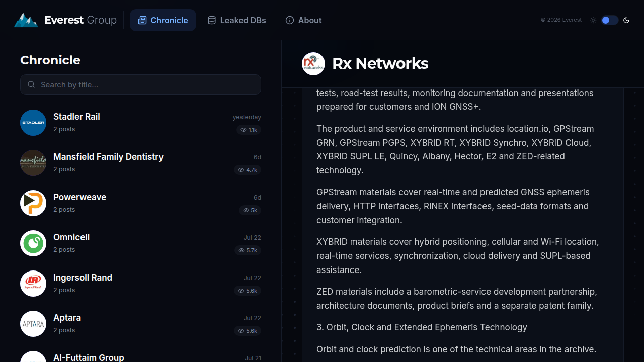Screen dimensions: 644x362
Task: Open the Leaked DBs tab
Action: click(x=236, y=20)
